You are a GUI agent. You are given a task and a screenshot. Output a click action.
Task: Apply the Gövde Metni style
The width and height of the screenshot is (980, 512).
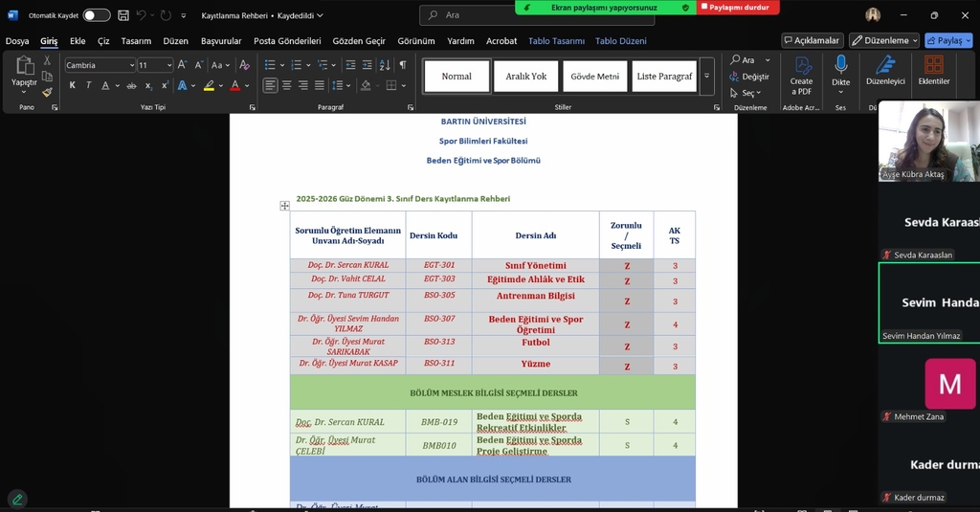point(594,77)
